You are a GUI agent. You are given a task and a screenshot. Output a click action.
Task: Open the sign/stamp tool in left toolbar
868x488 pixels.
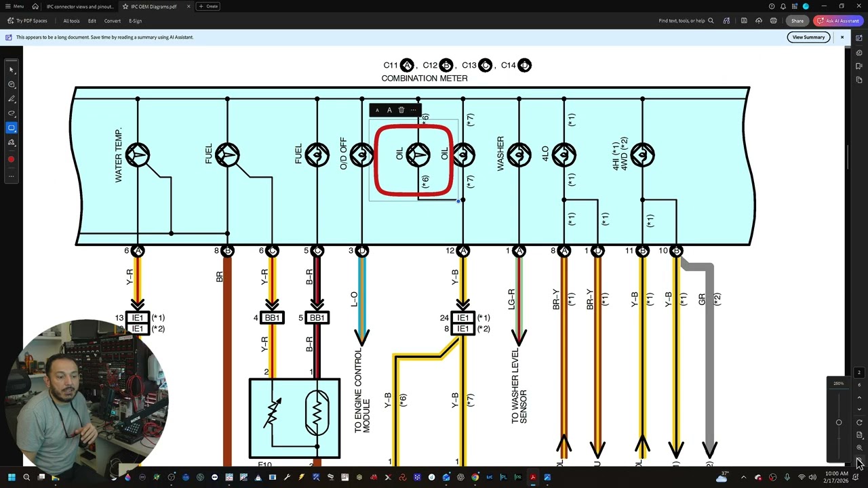[x=12, y=142]
